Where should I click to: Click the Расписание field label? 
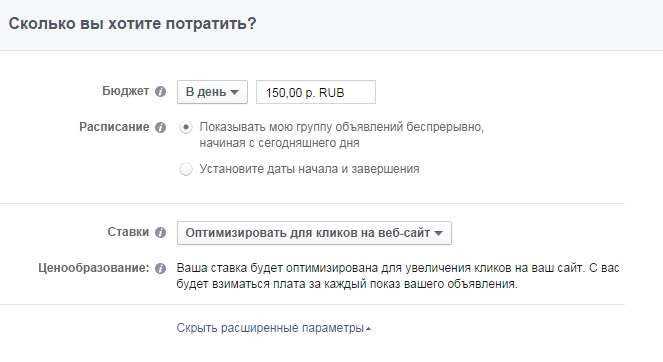114,127
